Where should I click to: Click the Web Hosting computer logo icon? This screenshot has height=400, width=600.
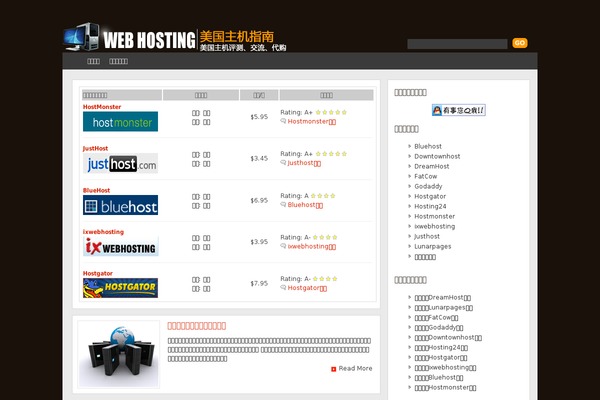82,37
